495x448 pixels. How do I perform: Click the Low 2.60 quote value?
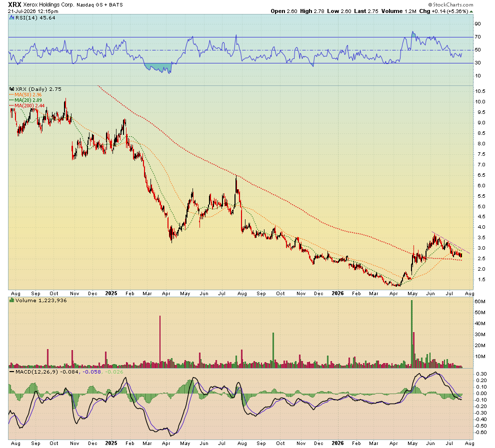tap(339, 11)
